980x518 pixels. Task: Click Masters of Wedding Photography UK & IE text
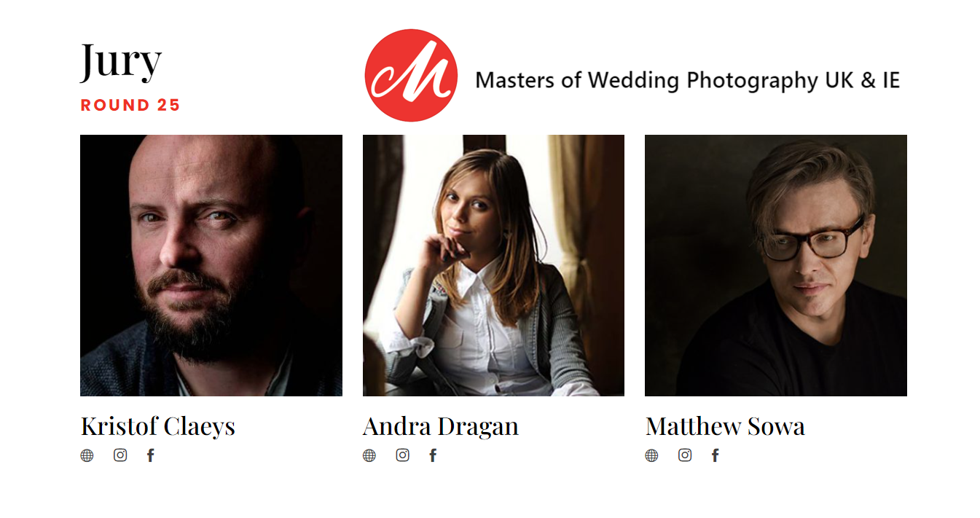point(687,79)
